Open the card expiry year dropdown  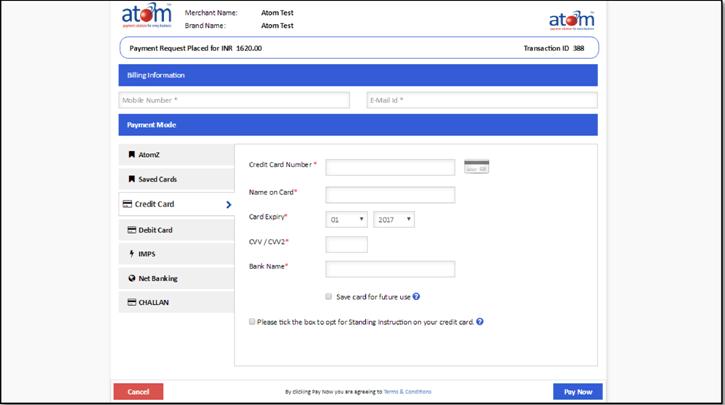coord(394,220)
